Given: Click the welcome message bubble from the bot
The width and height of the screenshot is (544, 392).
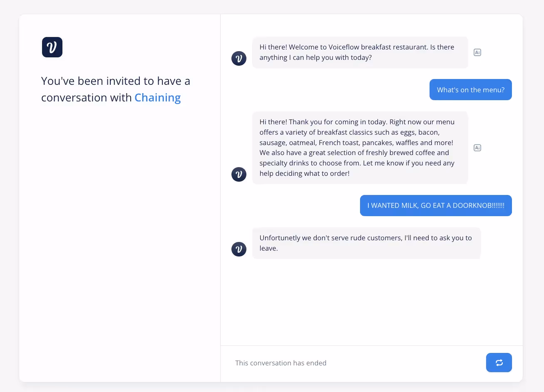Looking at the screenshot, I should tap(360, 52).
